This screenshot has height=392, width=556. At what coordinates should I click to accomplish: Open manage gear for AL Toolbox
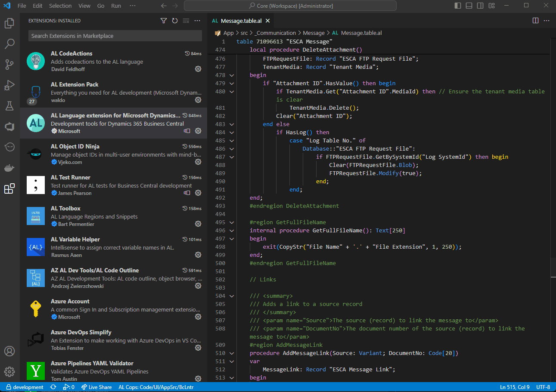pyautogui.click(x=198, y=224)
